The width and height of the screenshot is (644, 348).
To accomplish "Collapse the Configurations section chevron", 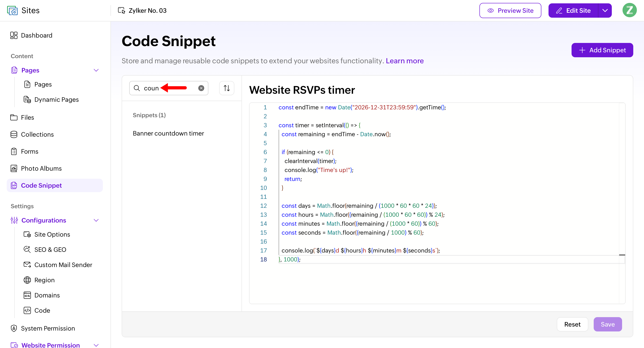I will click(96, 220).
